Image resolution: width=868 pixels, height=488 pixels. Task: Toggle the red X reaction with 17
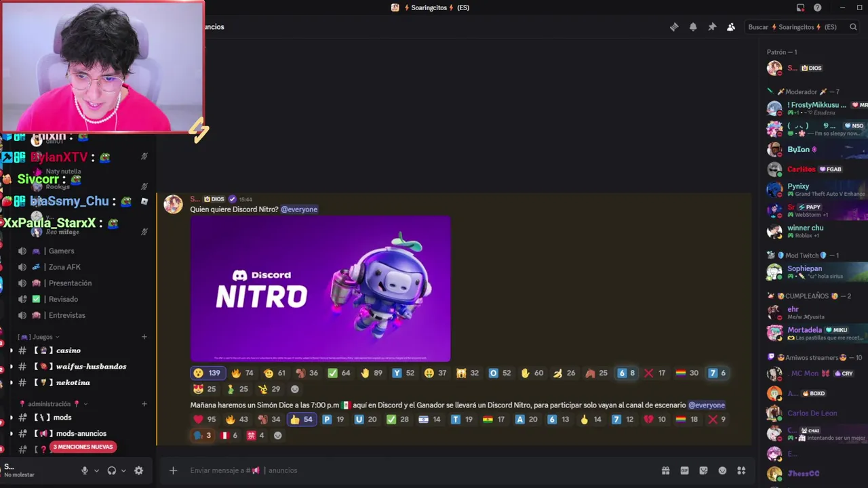pos(655,373)
